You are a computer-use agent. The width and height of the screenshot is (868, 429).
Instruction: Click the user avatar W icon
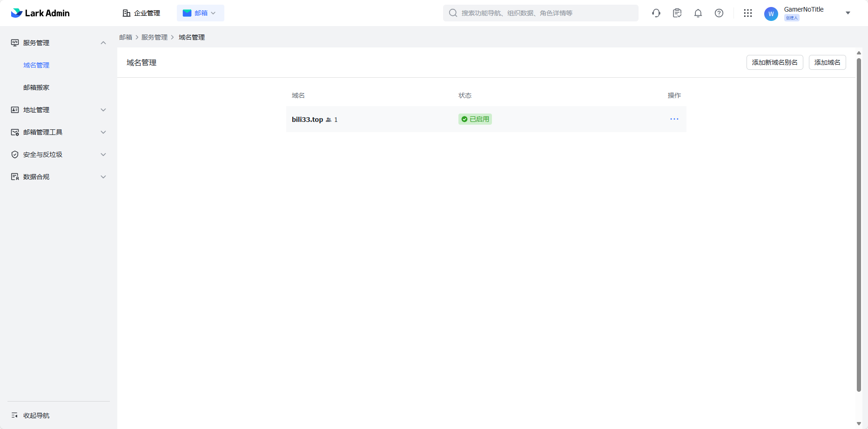point(771,14)
